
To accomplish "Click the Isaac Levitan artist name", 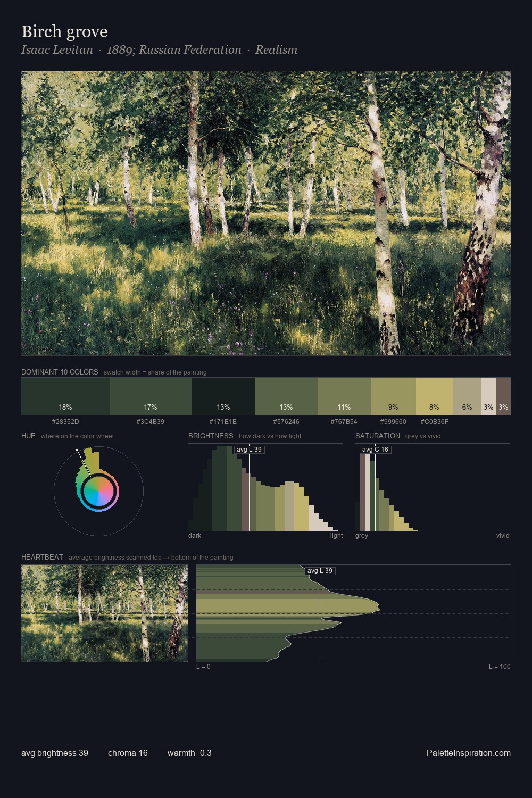I will [57, 50].
